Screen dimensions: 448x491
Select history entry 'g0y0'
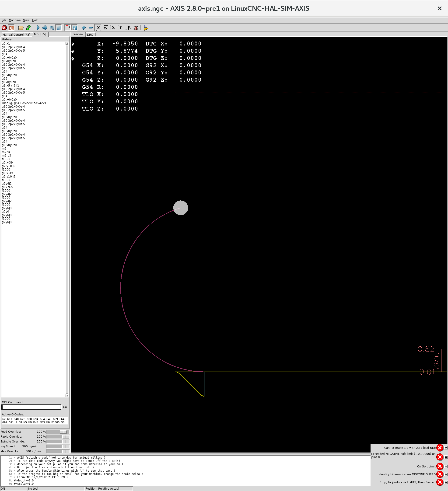point(5,211)
